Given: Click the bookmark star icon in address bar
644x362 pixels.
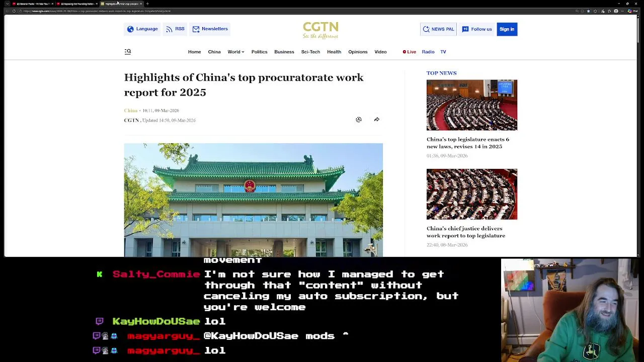Looking at the screenshot, I should tap(589, 11).
